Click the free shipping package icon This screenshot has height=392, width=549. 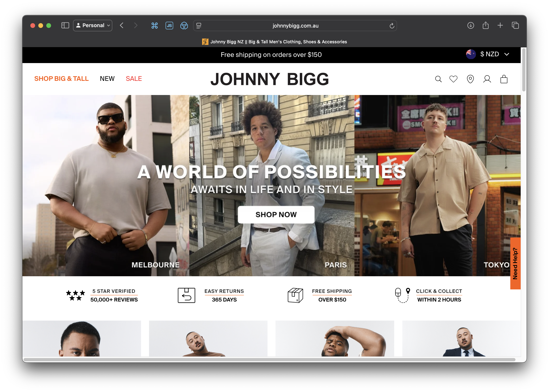pos(295,295)
